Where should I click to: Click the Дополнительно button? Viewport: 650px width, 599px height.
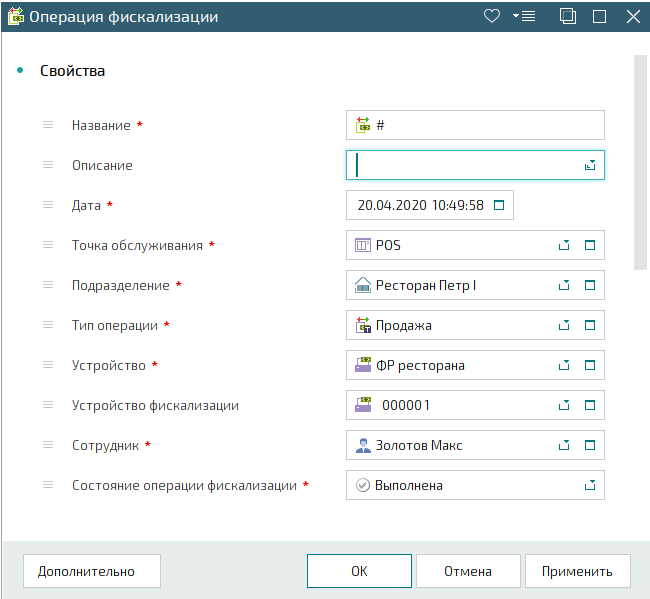point(92,571)
